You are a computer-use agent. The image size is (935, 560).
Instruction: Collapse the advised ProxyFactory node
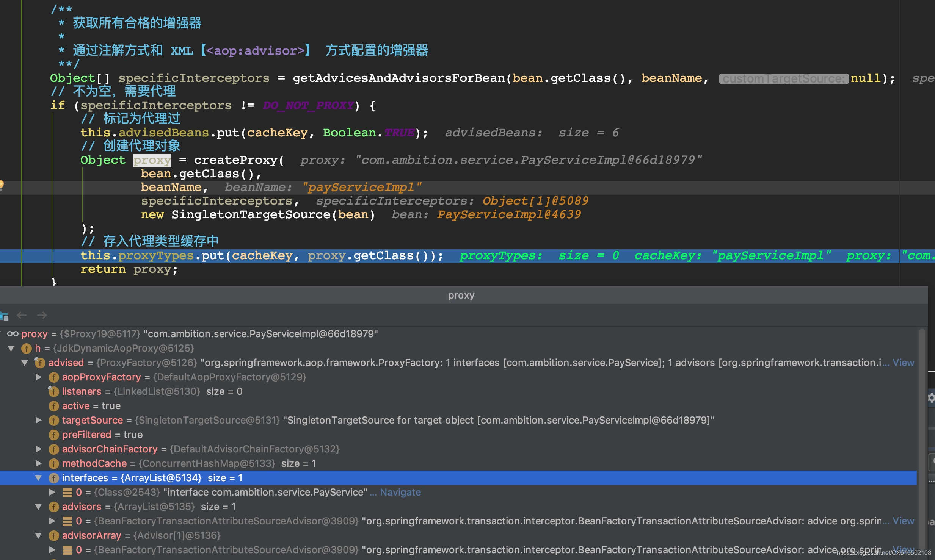[x=25, y=363]
